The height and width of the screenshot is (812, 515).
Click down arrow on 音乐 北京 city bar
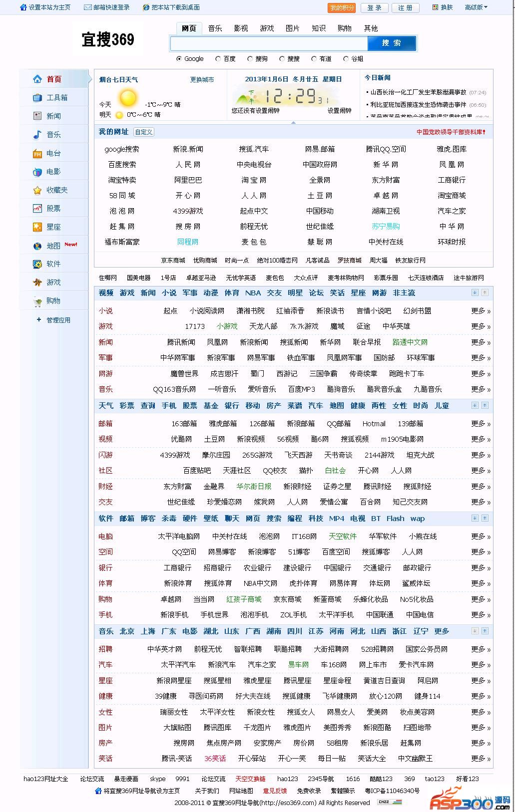click(475, 631)
